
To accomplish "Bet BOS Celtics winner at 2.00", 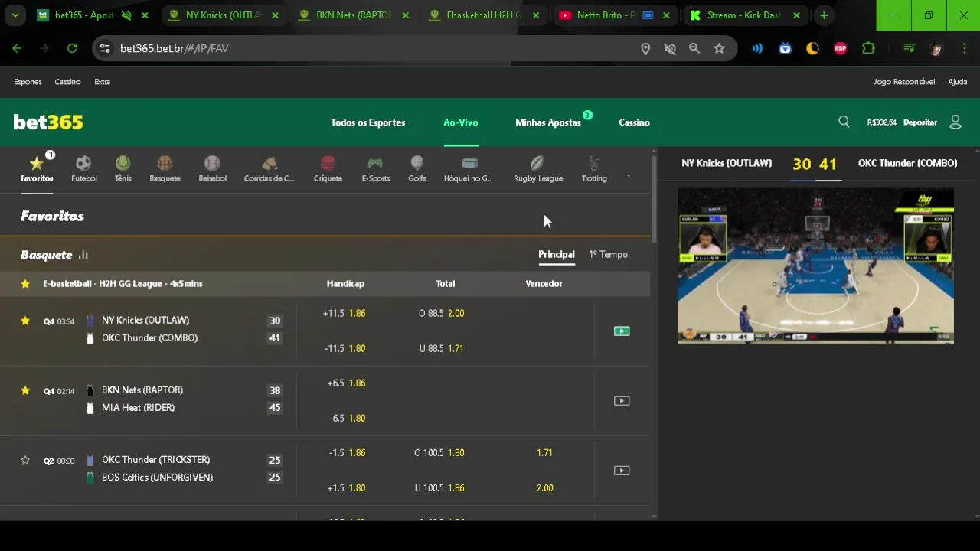I will point(544,487).
